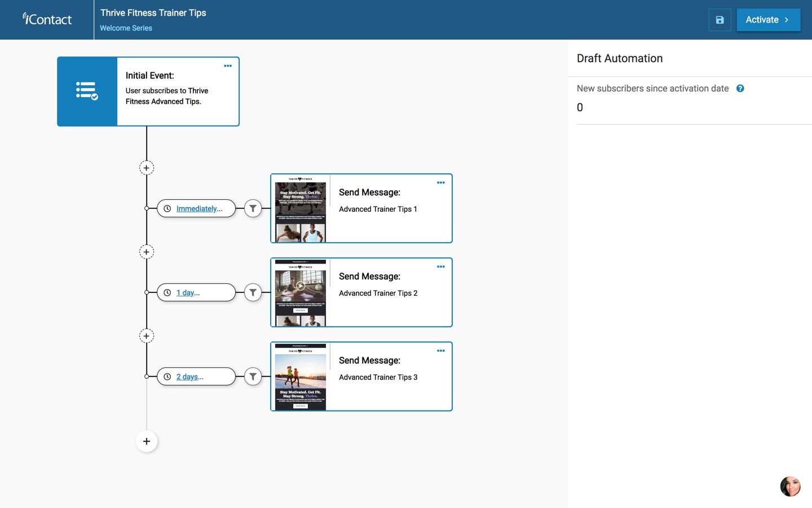Click the Immediately delay link
This screenshot has width=812, height=508.
click(x=199, y=209)
